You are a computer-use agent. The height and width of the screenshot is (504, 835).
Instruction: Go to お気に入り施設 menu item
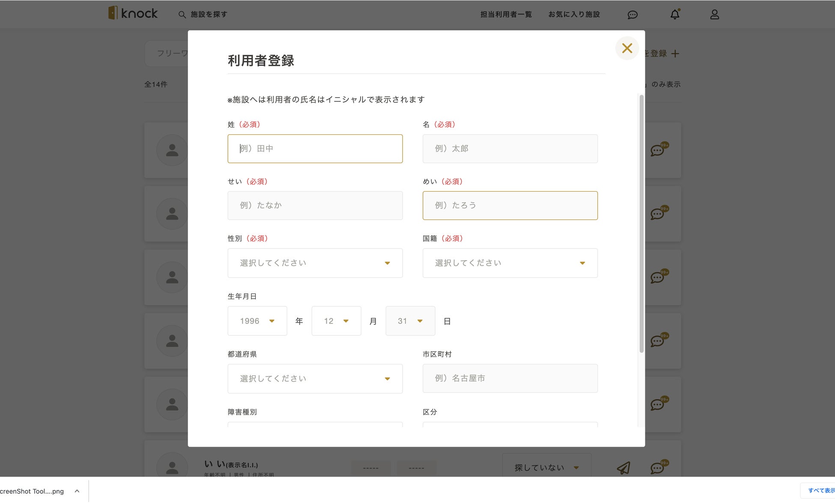pos(574,15)
